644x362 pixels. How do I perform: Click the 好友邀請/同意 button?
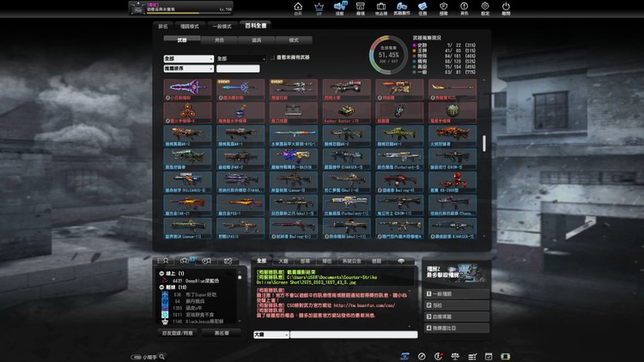coord(178,334)
